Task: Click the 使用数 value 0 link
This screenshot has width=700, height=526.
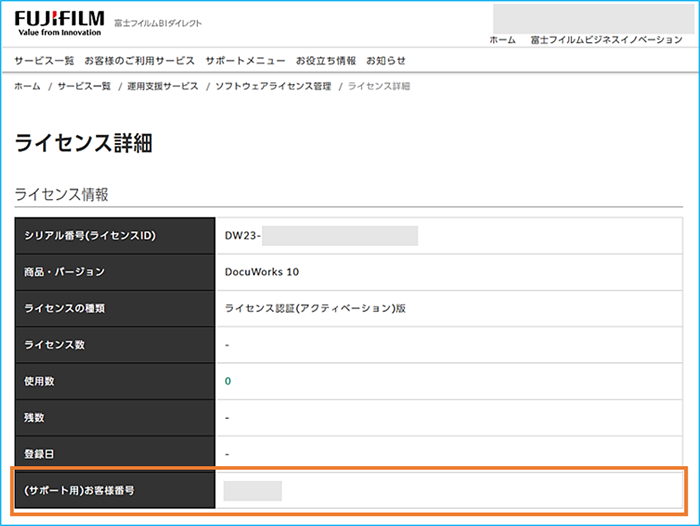Action: point(228,381)
